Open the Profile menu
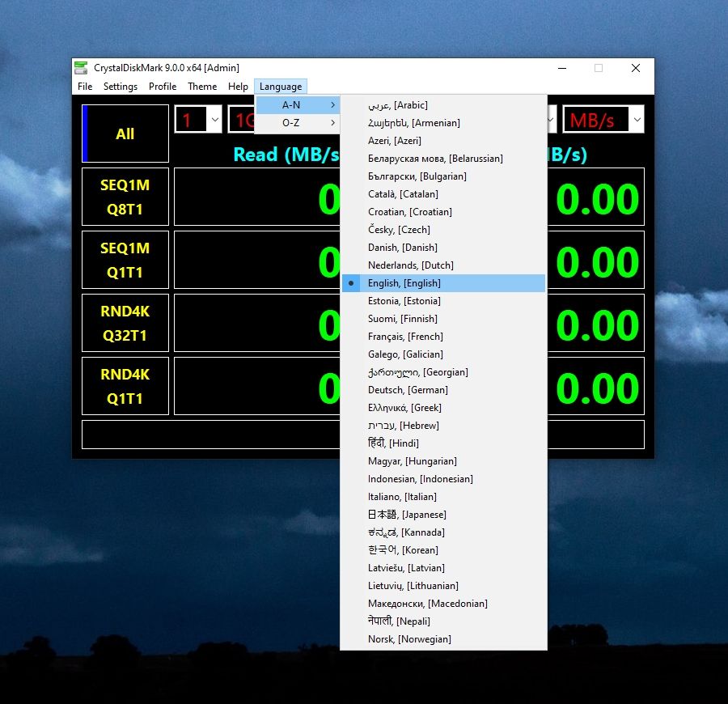728x704 pixels. point(163,87)
